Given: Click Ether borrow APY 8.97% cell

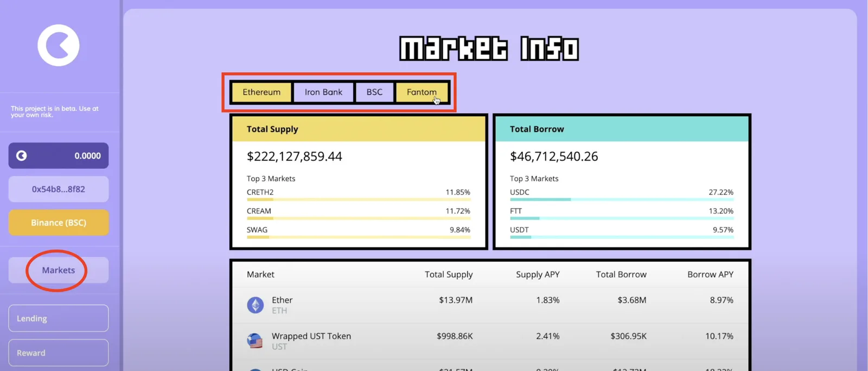Looking at the screenshot, I should click(x=722, y=300).
